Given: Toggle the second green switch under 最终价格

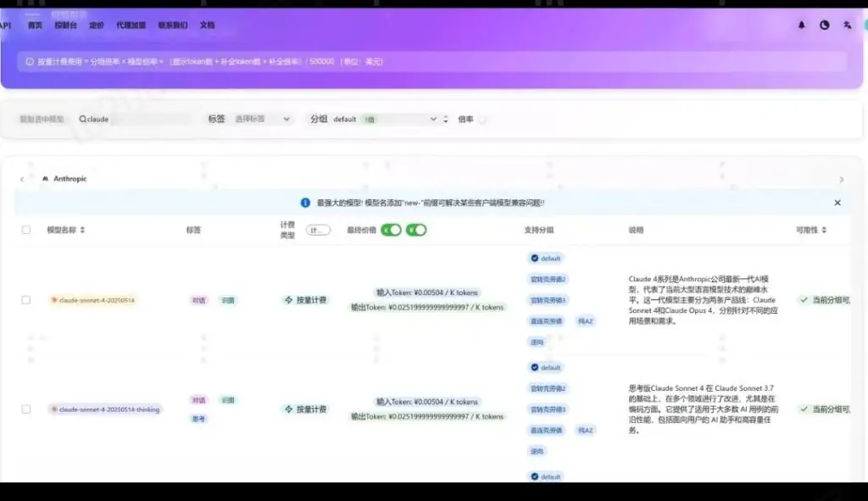Looking at the screenshot, I should 415,229.
